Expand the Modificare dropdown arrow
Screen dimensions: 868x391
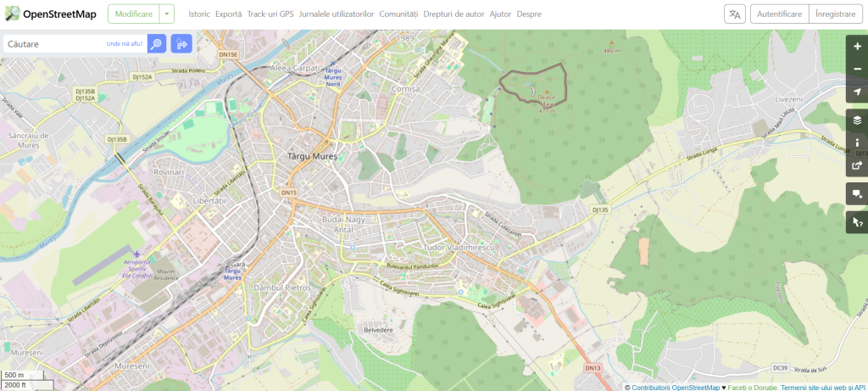point(167,14)
